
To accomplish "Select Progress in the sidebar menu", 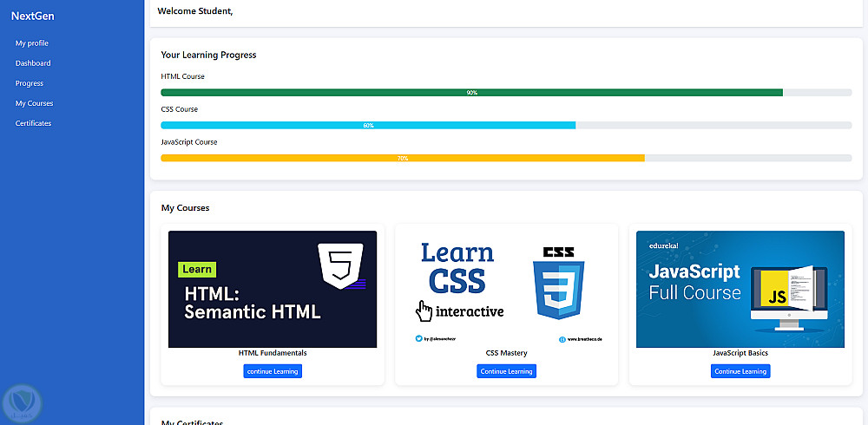I will (30, 83).
